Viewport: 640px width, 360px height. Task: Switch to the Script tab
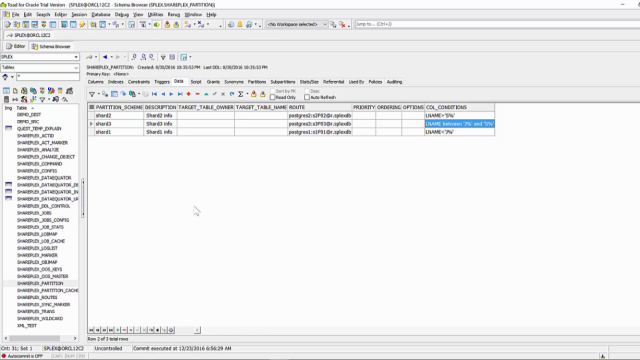[x=196, y=82]
